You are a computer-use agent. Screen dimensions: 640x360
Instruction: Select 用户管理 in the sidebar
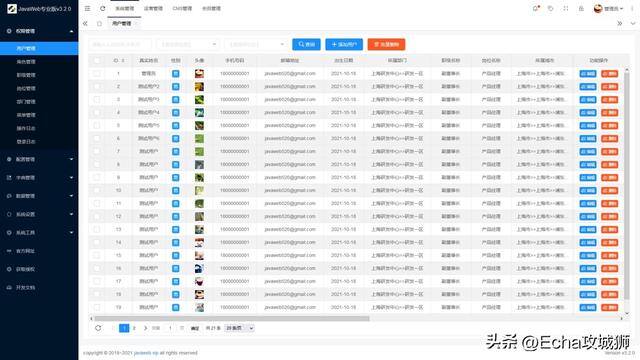click(x=39, y=48)
